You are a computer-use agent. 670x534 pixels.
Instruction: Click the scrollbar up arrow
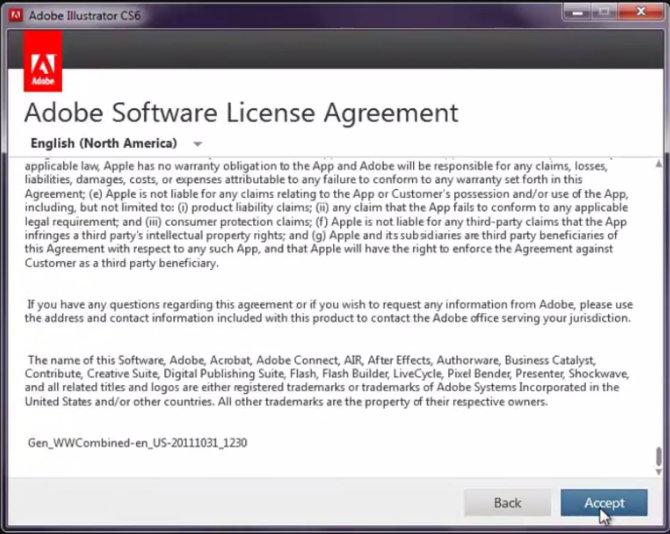tap(658, 164)
